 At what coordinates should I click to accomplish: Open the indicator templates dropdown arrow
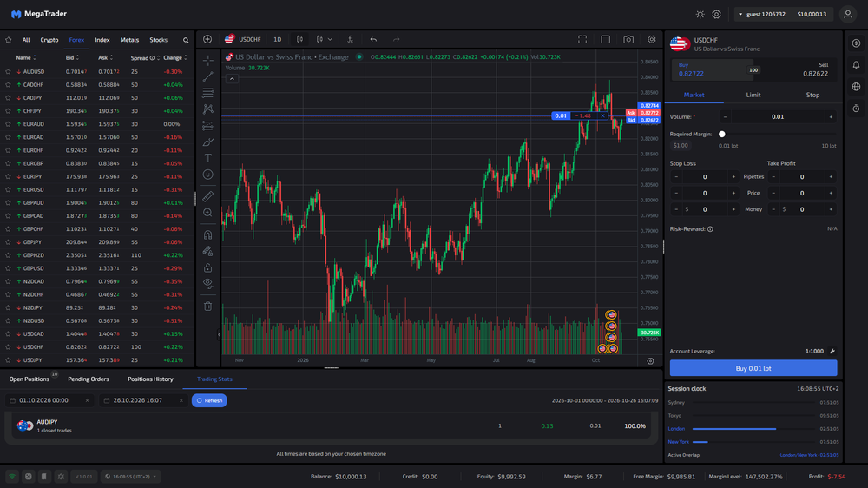click(x=330, y=39)
